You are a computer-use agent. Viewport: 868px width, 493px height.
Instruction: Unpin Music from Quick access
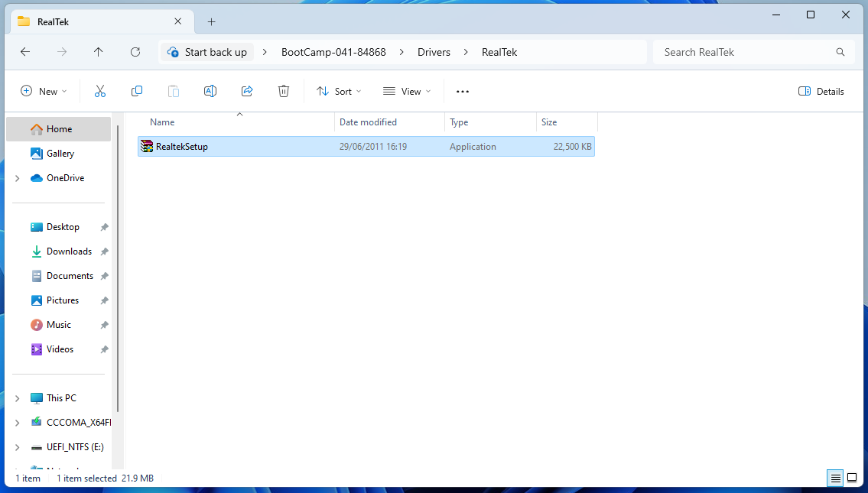tap(104, 325)
